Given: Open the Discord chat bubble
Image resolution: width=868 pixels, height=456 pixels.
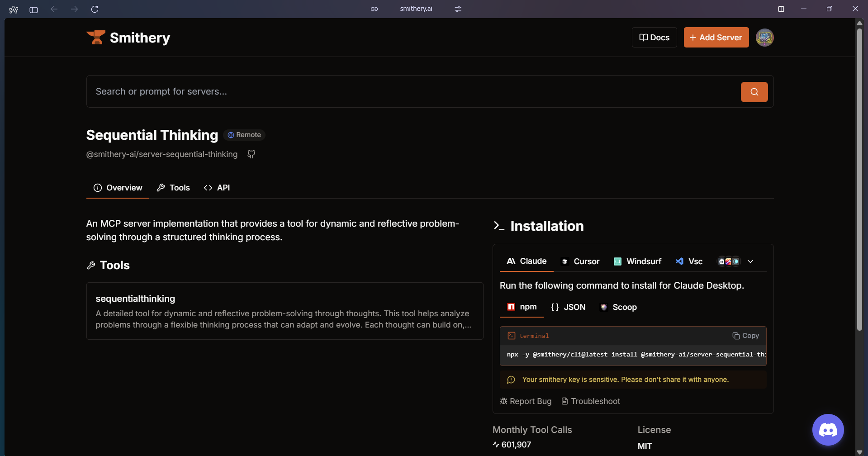Looking at the screenshot, I should click(x=828, y=430).
